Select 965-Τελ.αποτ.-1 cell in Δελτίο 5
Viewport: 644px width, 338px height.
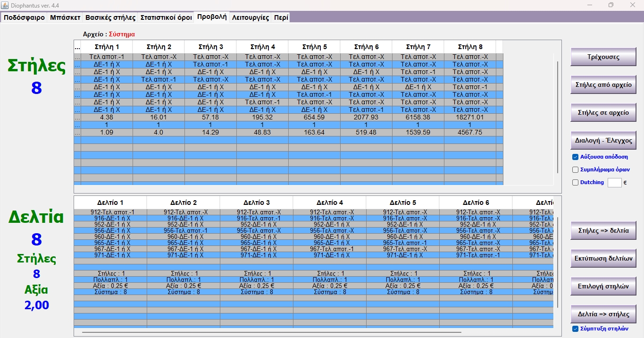(402, 243)
